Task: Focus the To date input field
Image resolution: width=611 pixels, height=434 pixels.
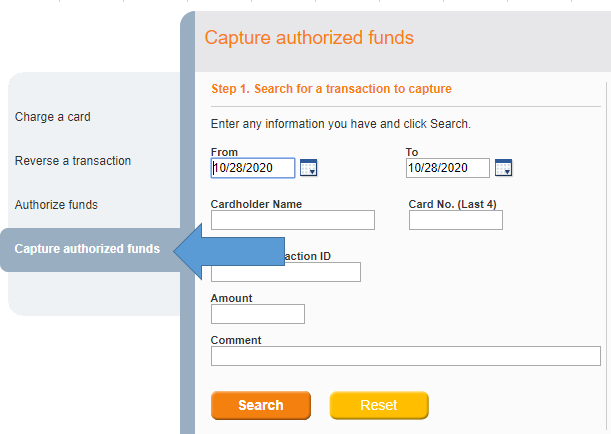Action: coord(447,168)
